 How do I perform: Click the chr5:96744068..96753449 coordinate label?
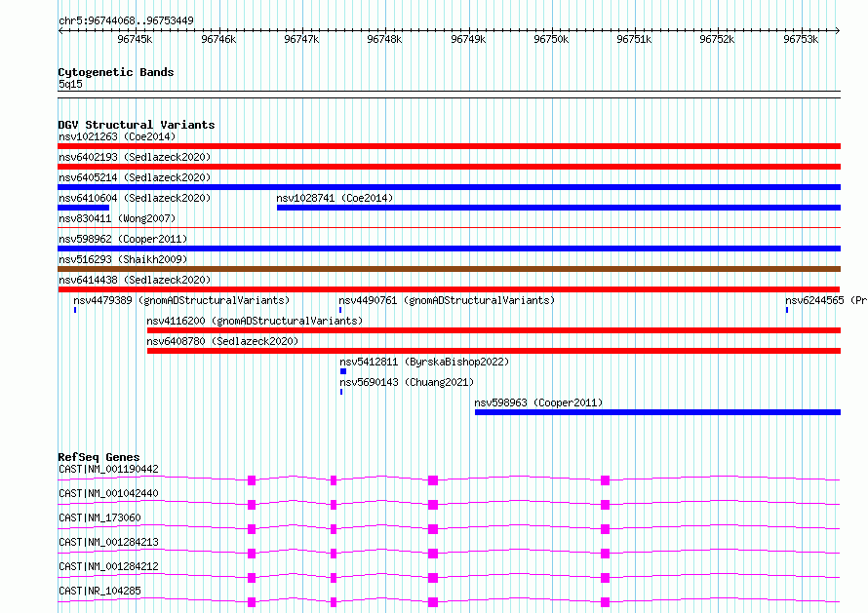point(126,21)
